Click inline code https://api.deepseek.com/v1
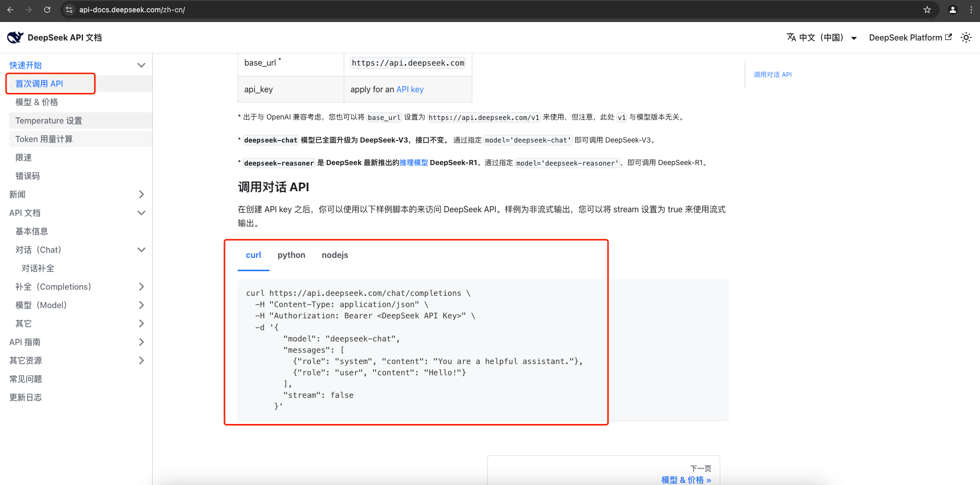Viewport: 980px width, 485px height. point(484,117)
